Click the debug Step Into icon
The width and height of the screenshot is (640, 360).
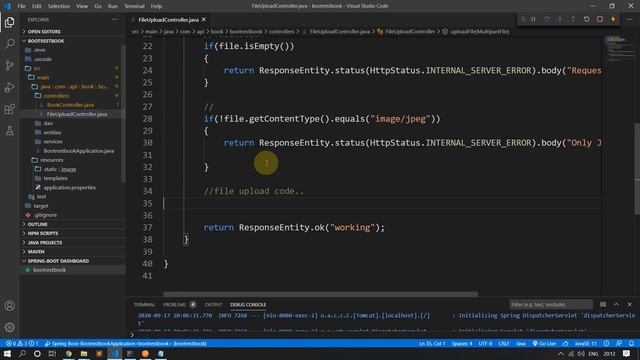pyautogui.click(x=560, y=19)
